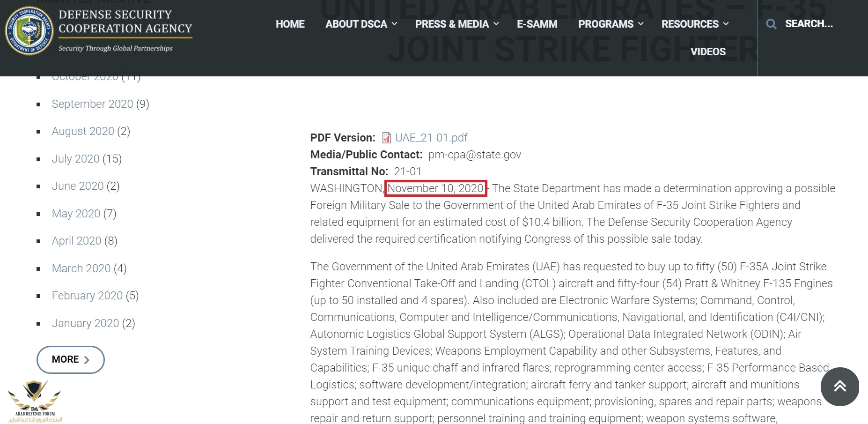Viewport: 868px width, 424px height.
Task: Click into the Search input field
Action: click(x=809, y=24)
